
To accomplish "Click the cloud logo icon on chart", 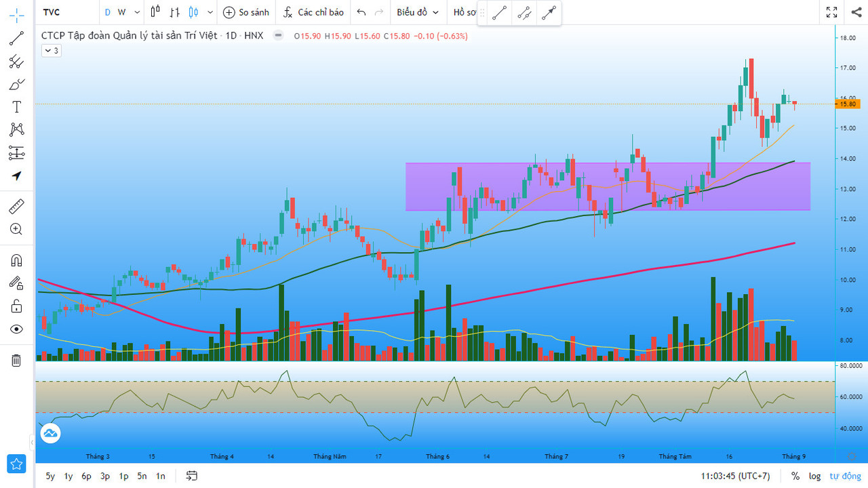I will (x=51, y=433).
